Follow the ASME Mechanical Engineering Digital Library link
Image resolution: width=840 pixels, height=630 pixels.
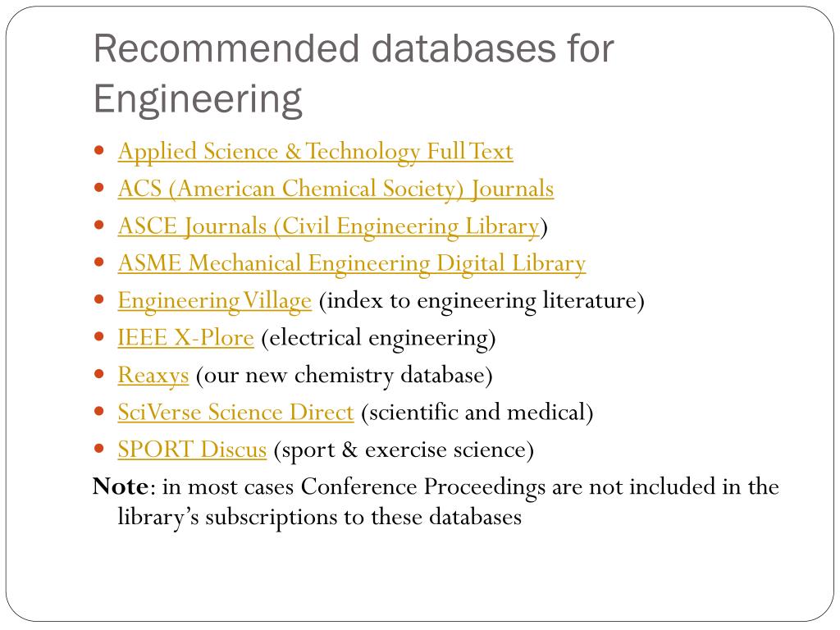(x=351, y=263)
